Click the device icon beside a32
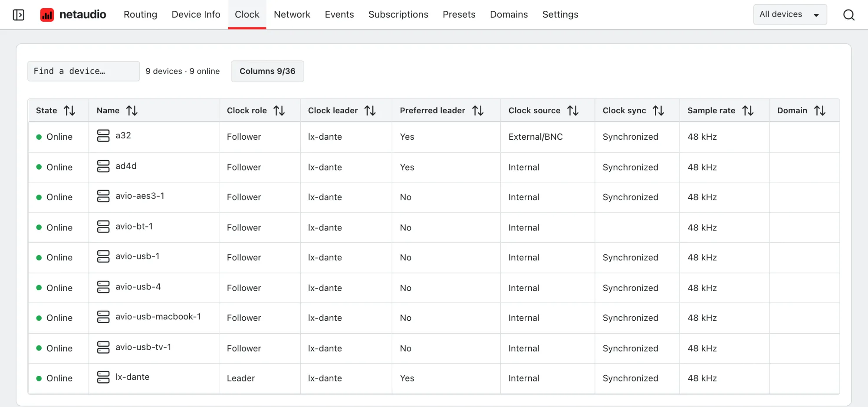Screen dimensions: 868x407 click(103, 136)
